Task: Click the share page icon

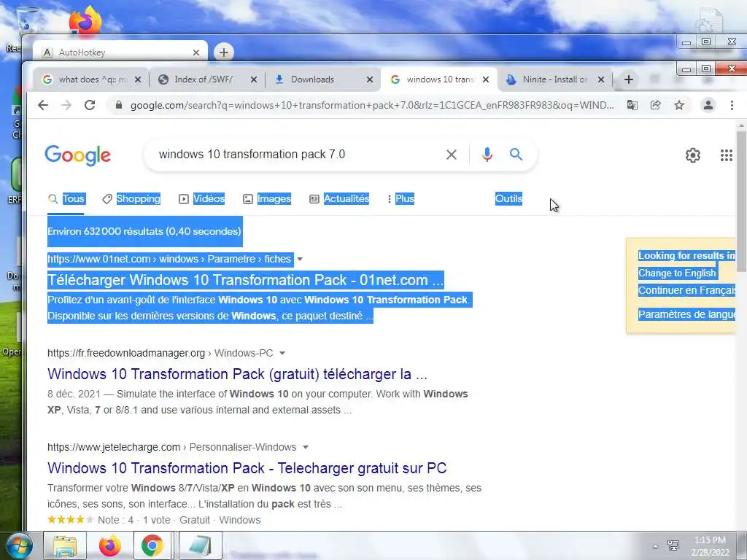Action: [x=656, y=105]
